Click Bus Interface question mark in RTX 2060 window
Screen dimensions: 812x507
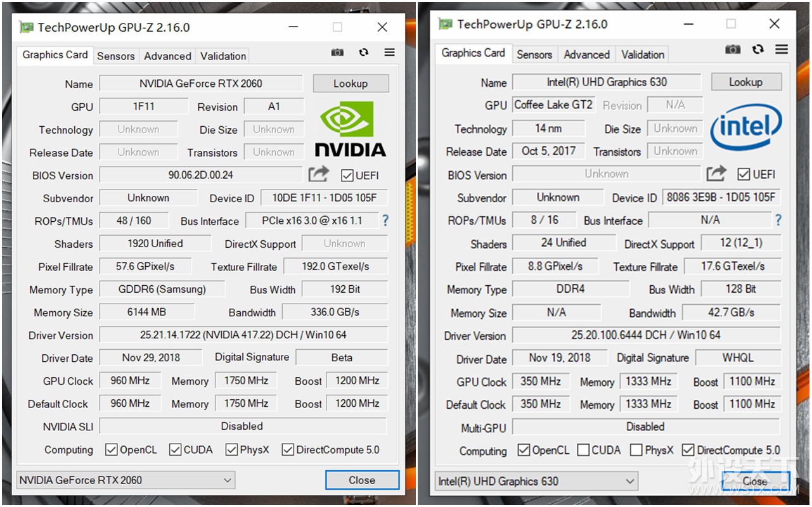pyautogui.click(x=385, y=221)
